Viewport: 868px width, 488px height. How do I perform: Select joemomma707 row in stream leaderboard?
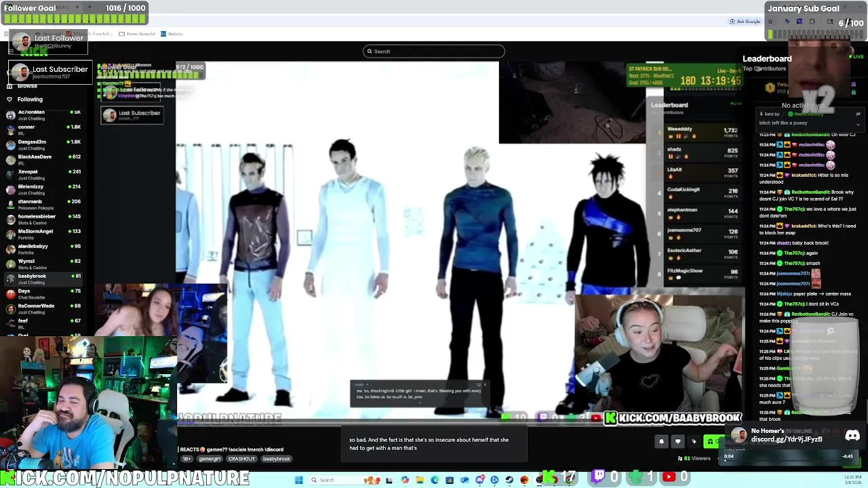(x=697, y=233)
